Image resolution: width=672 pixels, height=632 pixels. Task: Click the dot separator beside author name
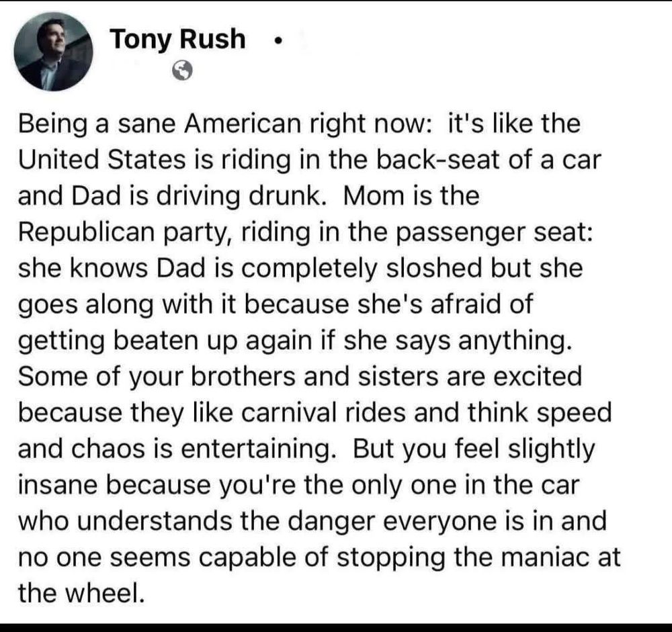point(278,42)
